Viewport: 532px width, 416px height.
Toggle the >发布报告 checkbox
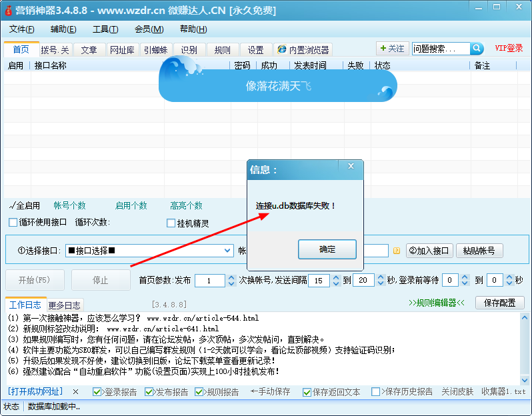pos(149,392)
